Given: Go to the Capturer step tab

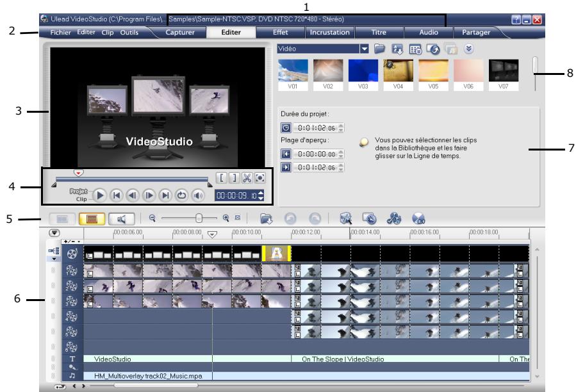Looking at the screenshot, I should click(x=180, y=32).
